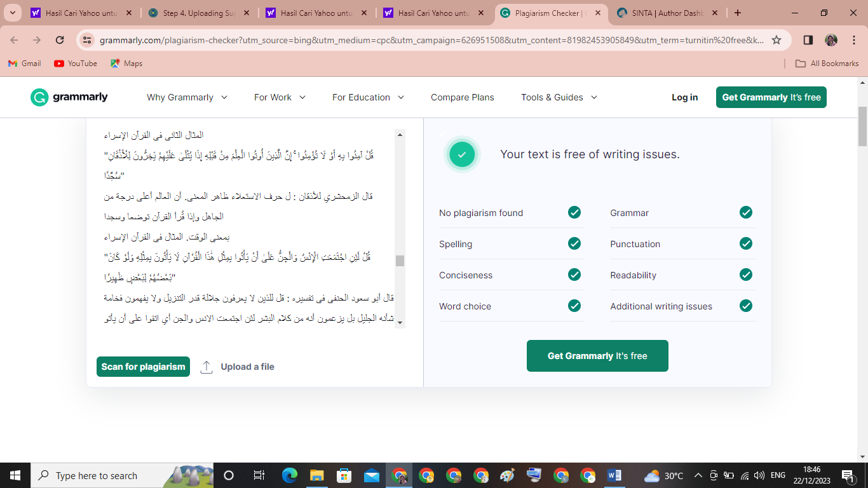
Task: Click the text box scrollbar up arrow
Action: (400, 135)
